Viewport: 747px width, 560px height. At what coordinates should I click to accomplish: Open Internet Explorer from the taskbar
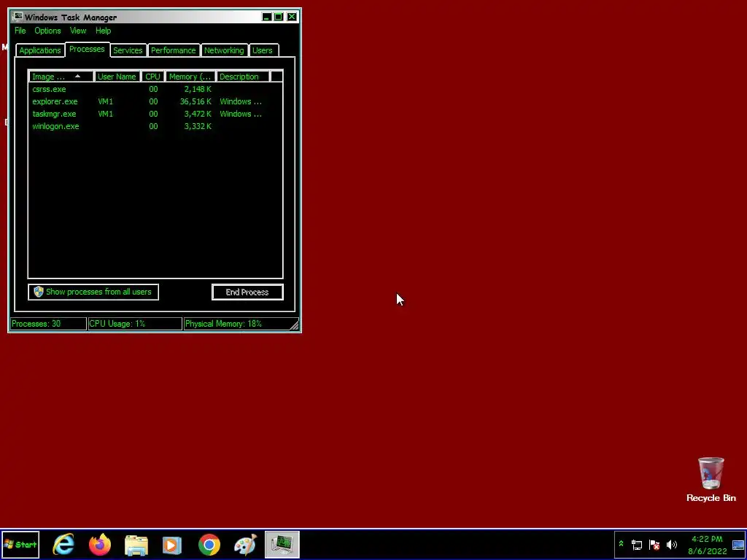pos(63,544)
